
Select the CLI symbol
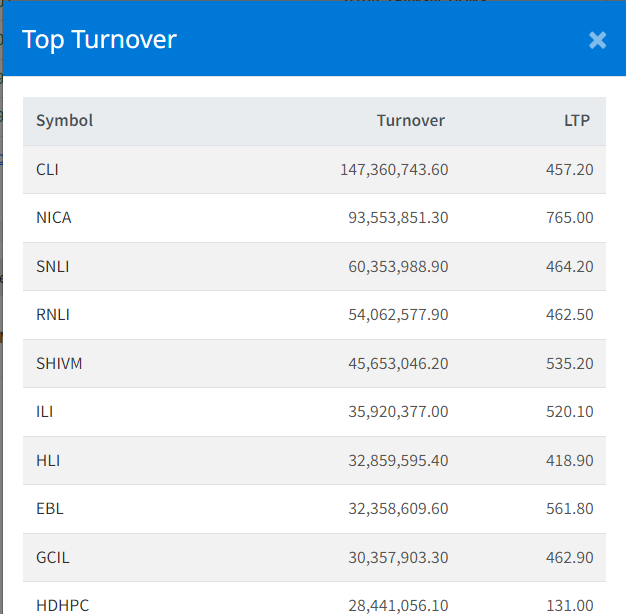pyautogui.click(x=47, y=170)
